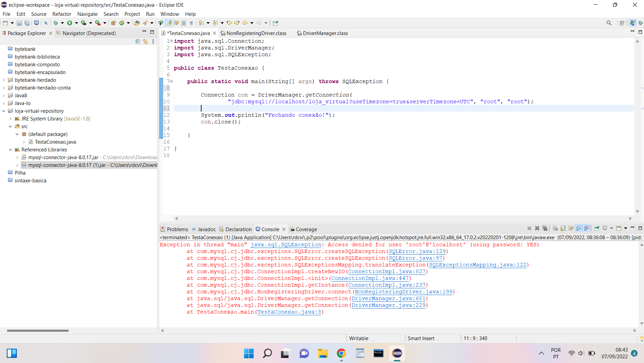Viewport: 644px width, 363px height.
Task: Open dropdown arrow next to Run button
Action: [x=76, y=23]
